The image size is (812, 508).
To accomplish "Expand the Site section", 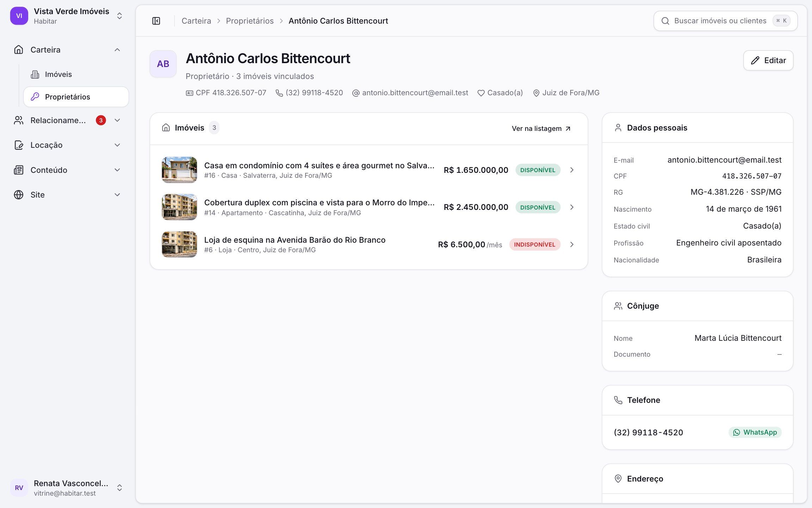I will (x=117, y=195).
